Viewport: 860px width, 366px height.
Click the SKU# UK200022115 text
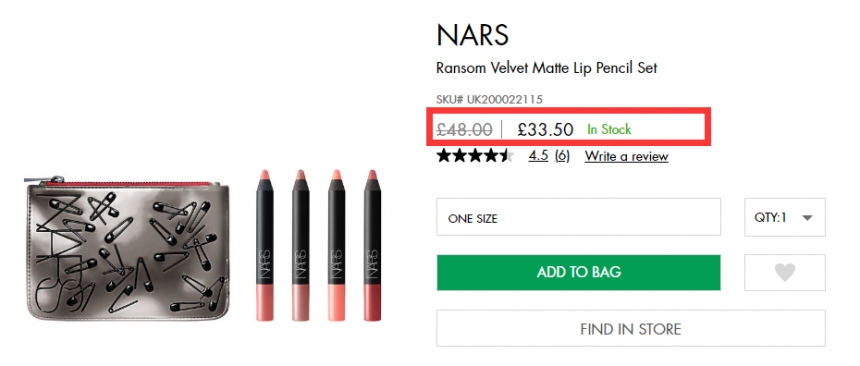[489, 99]
